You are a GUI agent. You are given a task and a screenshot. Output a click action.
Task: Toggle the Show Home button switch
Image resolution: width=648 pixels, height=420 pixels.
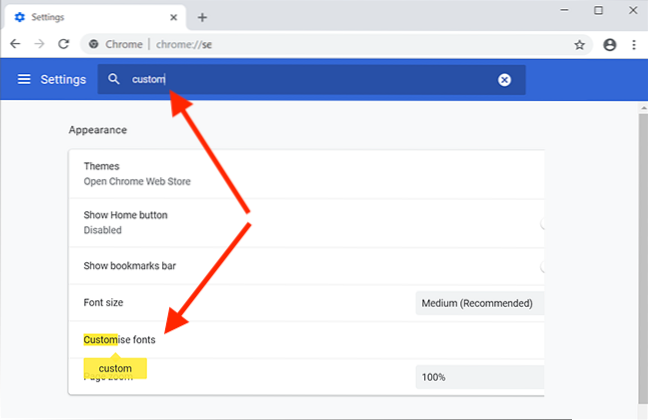[x=541, y=222]
